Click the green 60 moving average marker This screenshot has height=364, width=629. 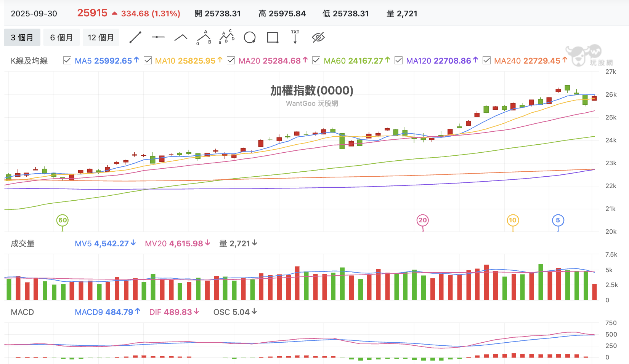[x=63, y=220]
